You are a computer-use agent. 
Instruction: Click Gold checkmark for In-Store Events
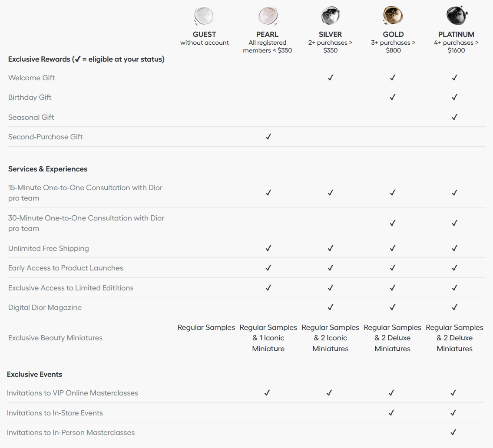click(x=391, y=413)
